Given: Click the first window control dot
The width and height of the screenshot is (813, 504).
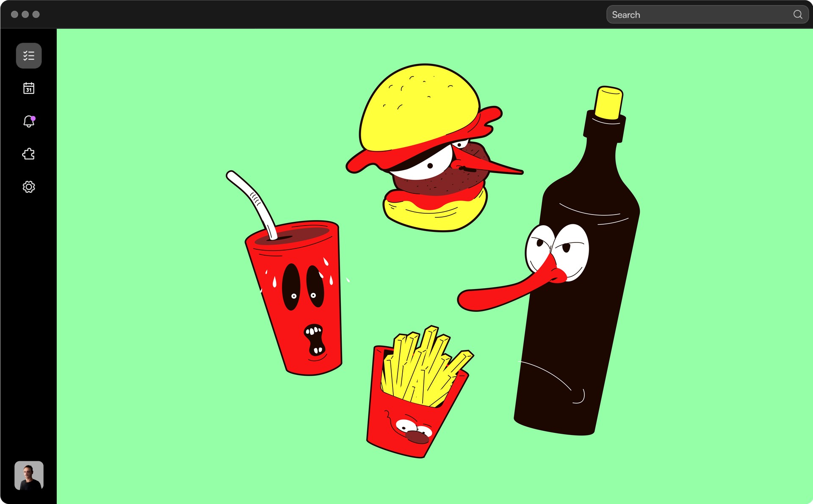Looking at the screenshot, I should coord(14,14).
